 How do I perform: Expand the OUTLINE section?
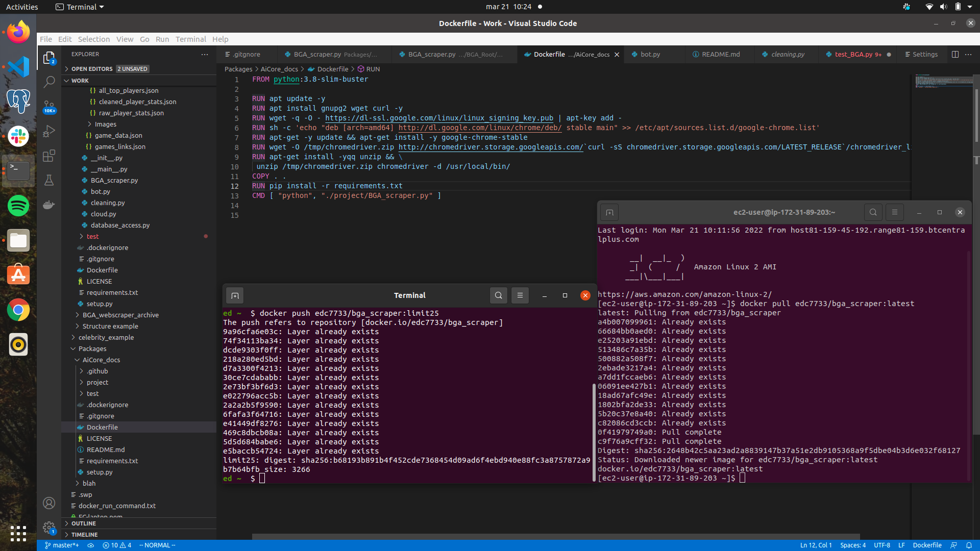pyautogui.click(x=83, y=523)
